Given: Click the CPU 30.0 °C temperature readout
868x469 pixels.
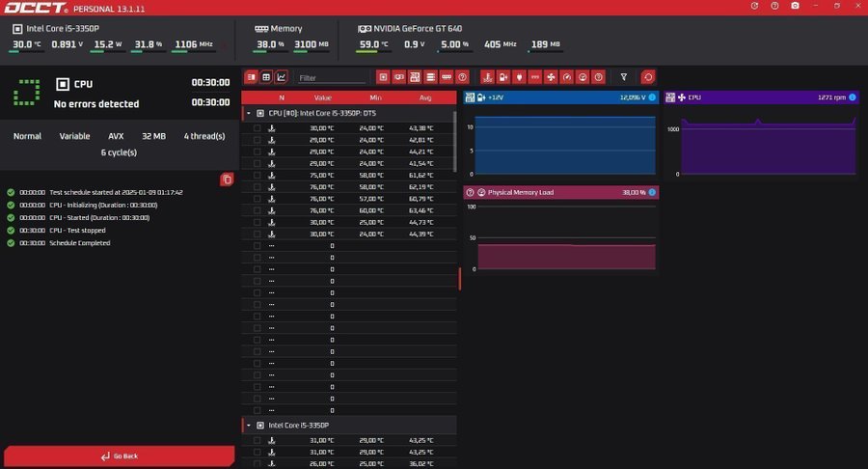Looking at the screenshot, I should pyautogui.click(x=27, y=44).
